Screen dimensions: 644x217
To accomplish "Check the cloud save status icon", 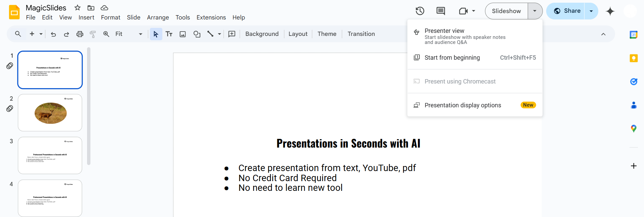I will [x=105, y=8].
